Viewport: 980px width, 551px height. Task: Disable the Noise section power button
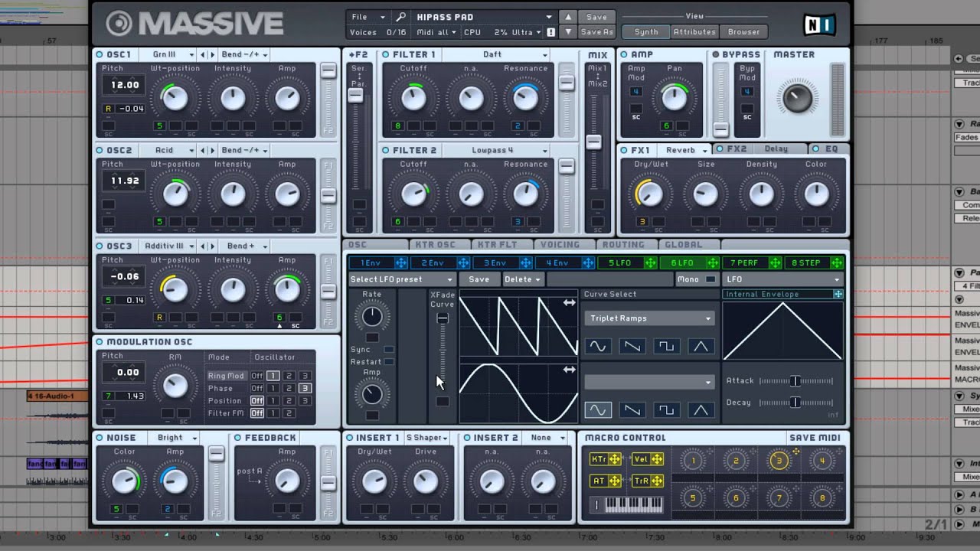[100, 438]
